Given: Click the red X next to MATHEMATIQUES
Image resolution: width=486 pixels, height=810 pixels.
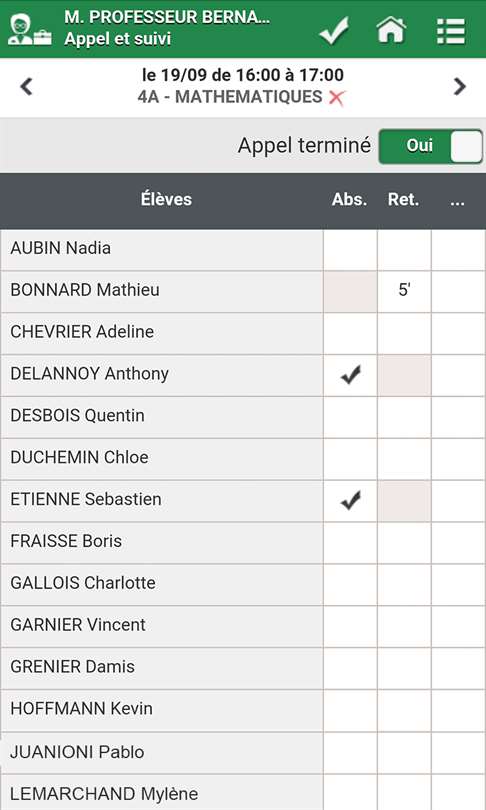Looking at the screenshot, I should 336,98.
